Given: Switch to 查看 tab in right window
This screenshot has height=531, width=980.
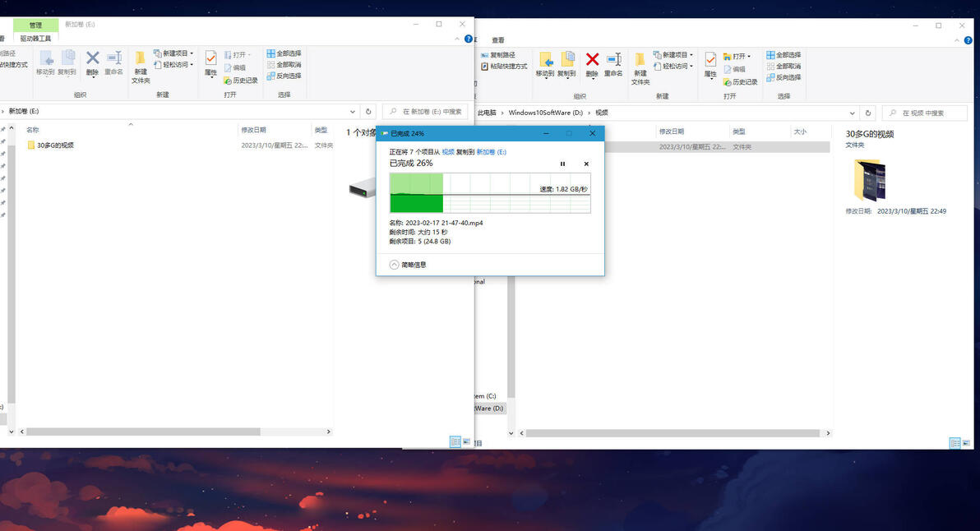Looking at the screenshot, I should coord(498,40).
